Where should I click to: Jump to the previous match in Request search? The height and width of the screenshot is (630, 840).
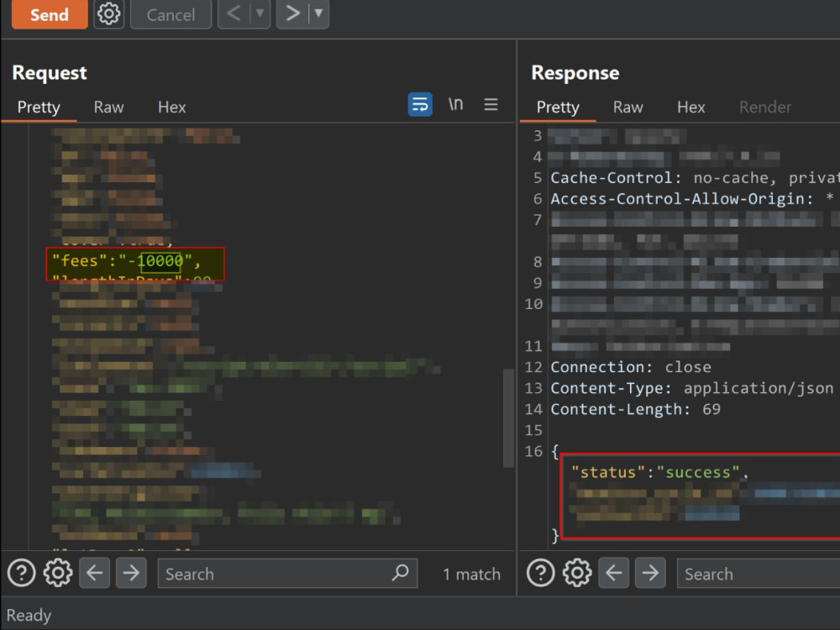click(x=95, y=573)
